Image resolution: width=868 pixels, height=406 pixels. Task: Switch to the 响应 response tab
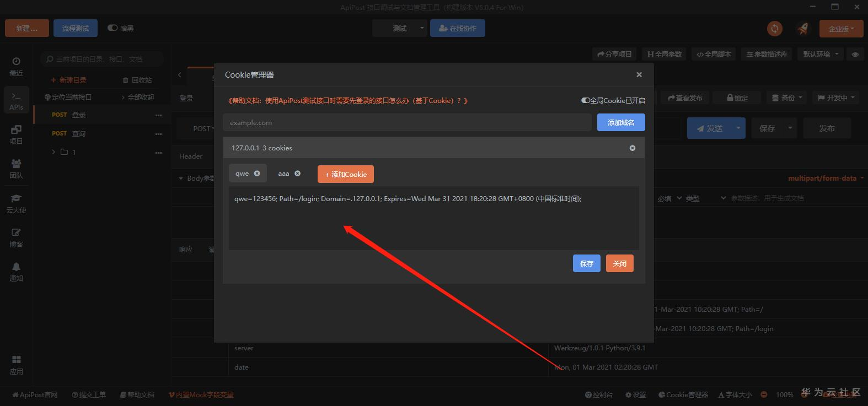pos(186,250)
